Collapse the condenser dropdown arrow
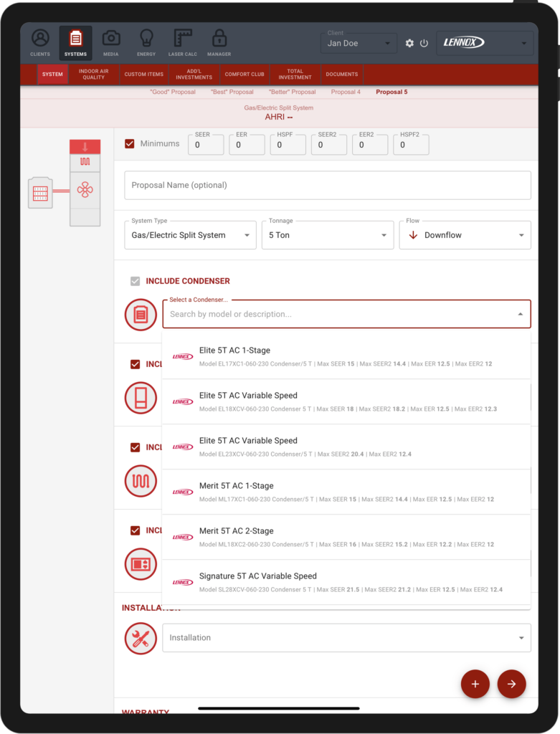 pyautogui.click(x=520, y=314)
